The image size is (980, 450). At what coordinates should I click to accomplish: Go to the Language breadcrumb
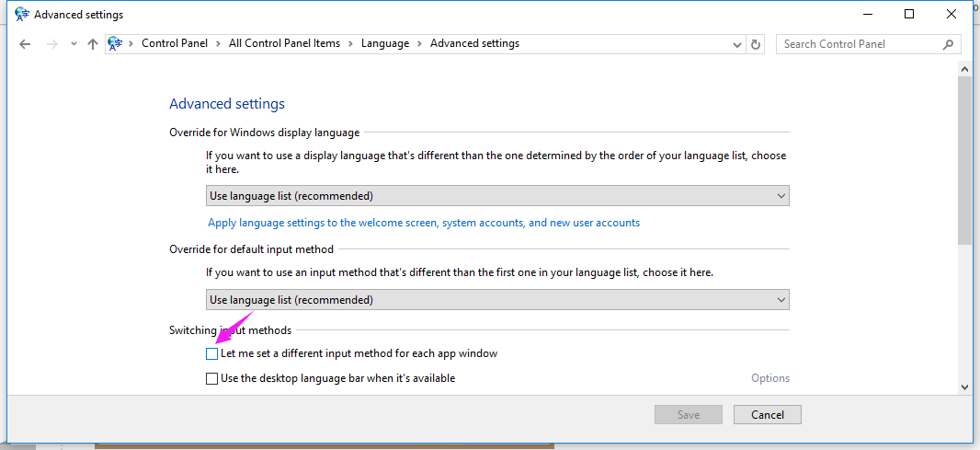coord(385,43)
